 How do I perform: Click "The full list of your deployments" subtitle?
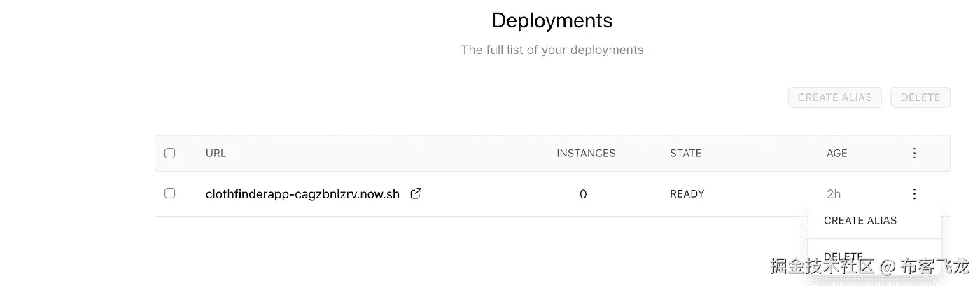coord(552,50)
